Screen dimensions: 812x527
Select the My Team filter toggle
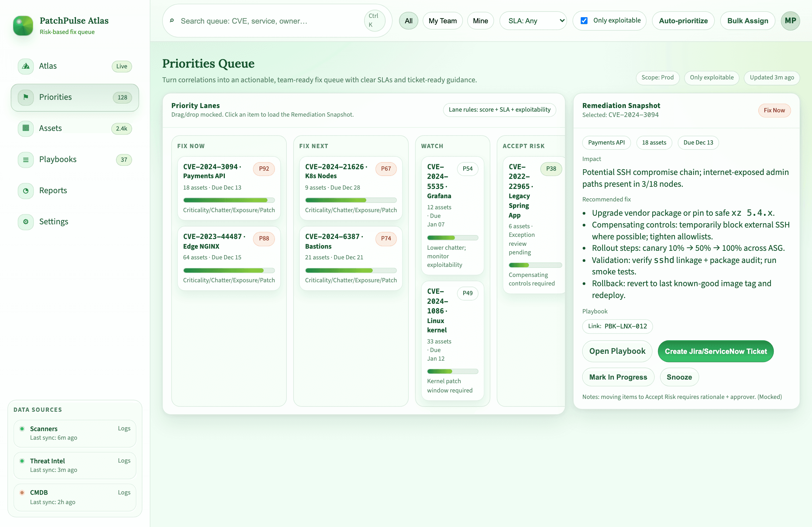(443, 21)
